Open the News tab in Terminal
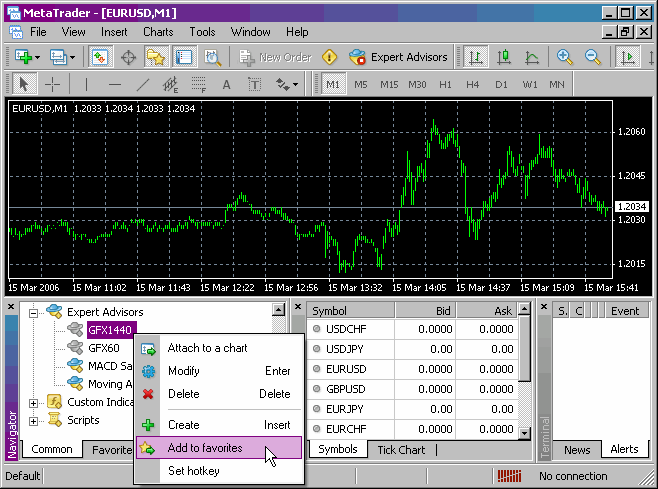This screenshot has width=658, height=489. (577, 450)
